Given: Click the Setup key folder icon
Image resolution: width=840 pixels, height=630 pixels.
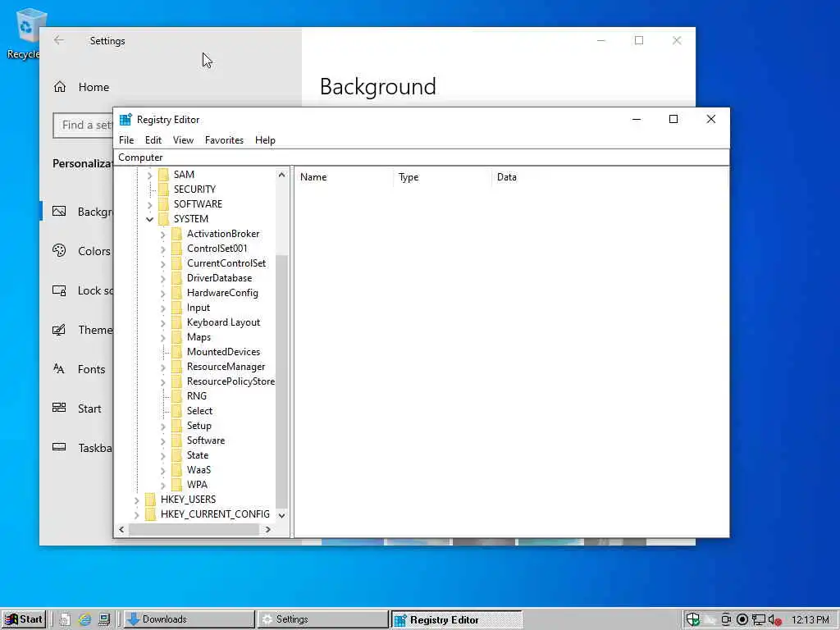Looking at the screenshot, I should pyautogui.click(x=177, y=426).
